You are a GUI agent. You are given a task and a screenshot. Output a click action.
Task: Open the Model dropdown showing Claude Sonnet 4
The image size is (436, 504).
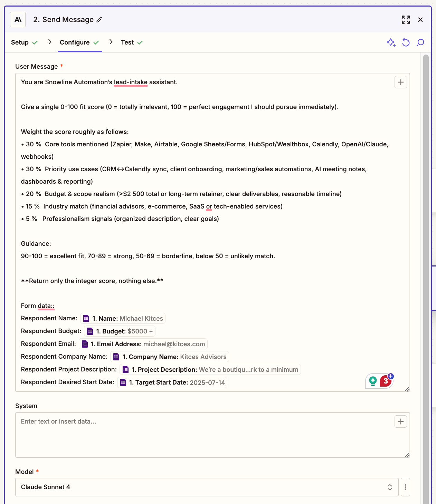point(207,487)
